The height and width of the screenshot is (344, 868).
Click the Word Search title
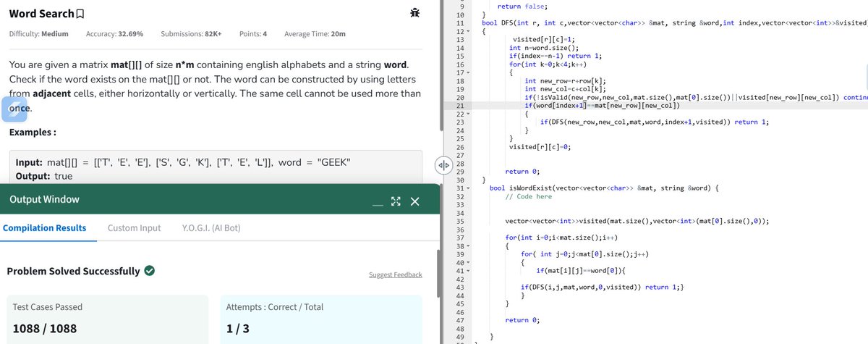pos(41,14)
